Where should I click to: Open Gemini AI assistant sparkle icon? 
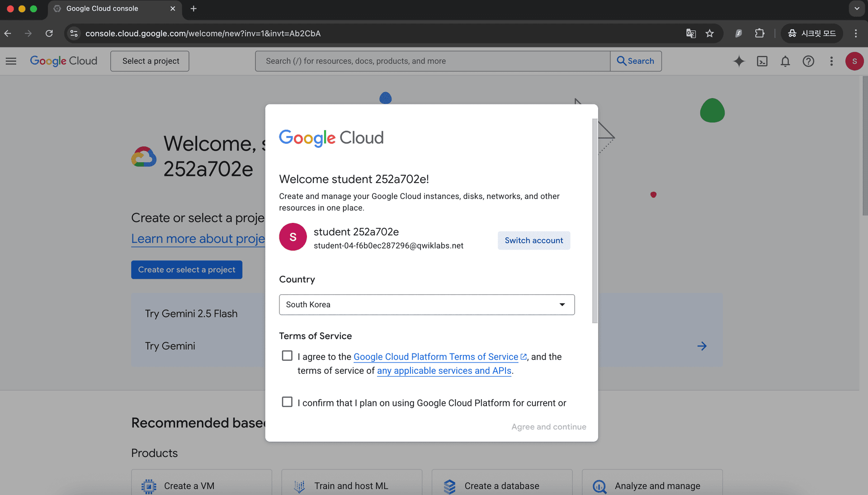coord(739,61)
